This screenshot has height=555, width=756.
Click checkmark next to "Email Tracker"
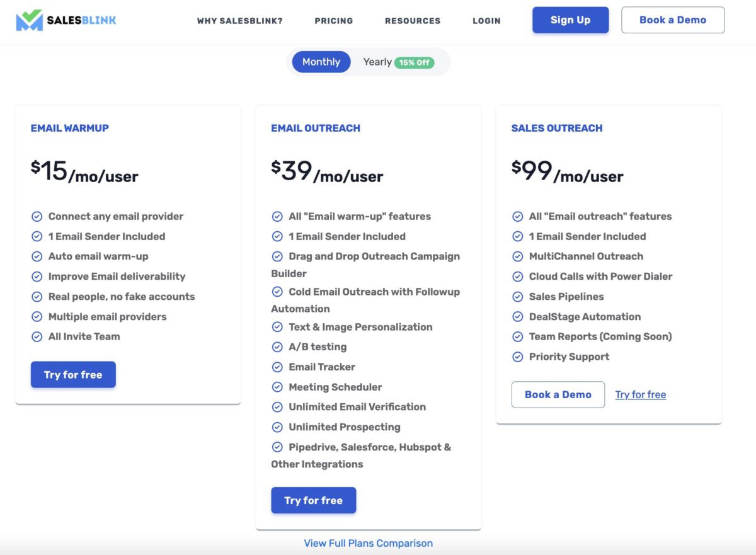tap(277, 367)
